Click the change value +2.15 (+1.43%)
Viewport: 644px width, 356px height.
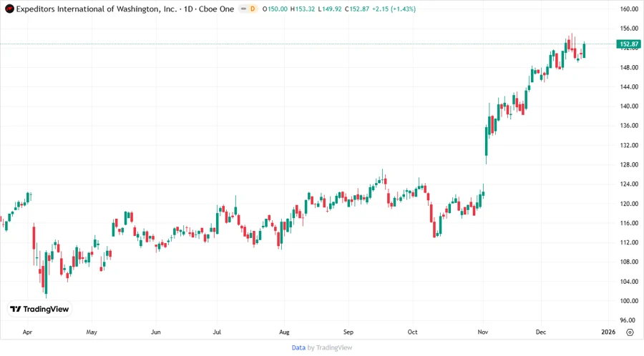(x=394, y=9)
